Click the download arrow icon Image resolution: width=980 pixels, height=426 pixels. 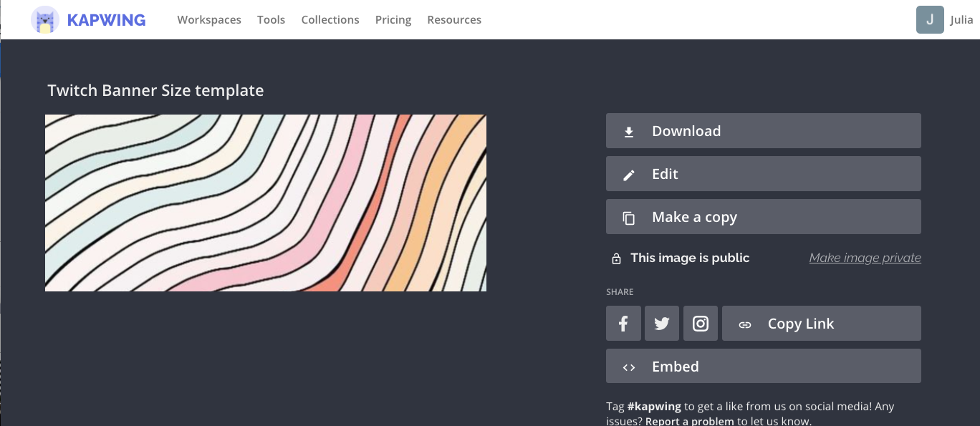click(x=629, y=132)
